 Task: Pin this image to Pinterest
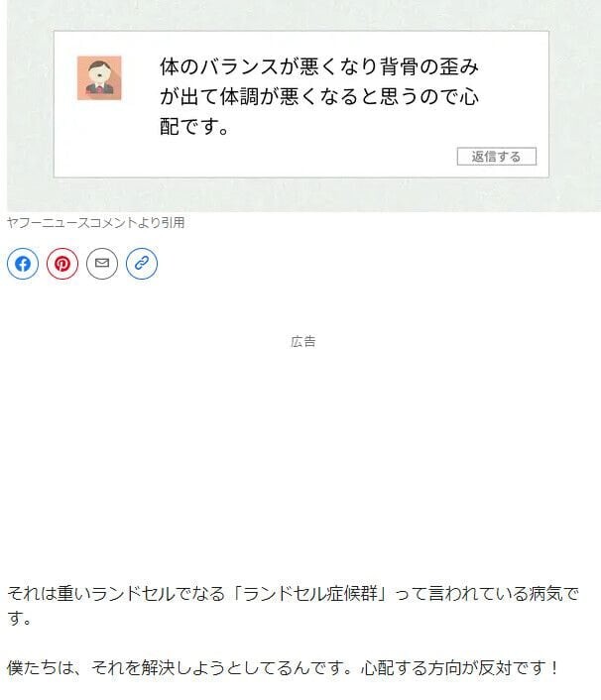(62, 264)
